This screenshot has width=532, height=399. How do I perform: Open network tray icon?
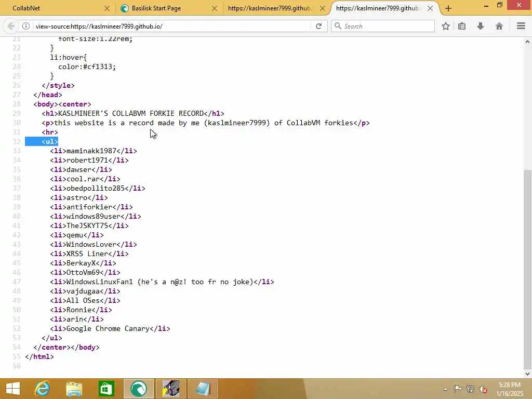click(471, 389)
